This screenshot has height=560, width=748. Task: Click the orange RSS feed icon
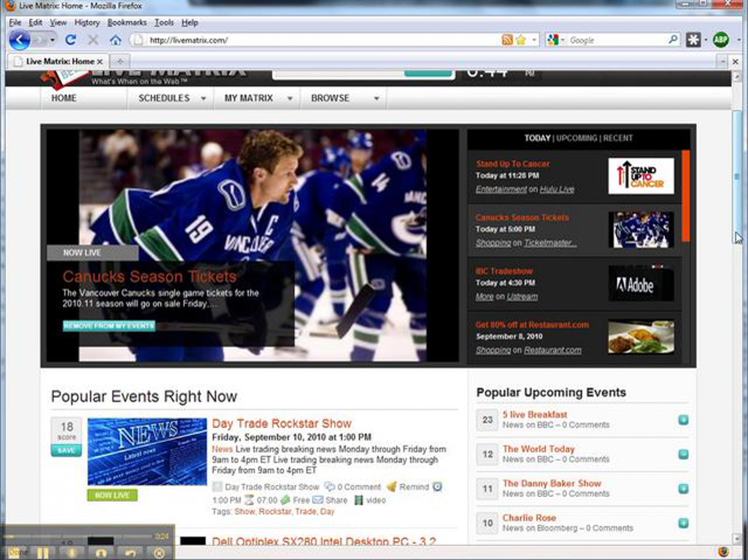tap(507, 40)
